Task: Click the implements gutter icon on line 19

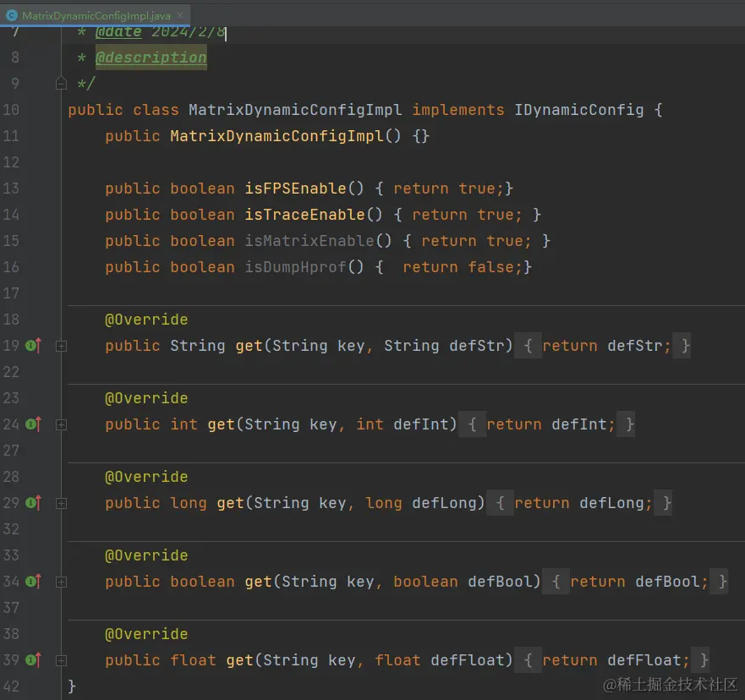Action: tap(33, 345)
